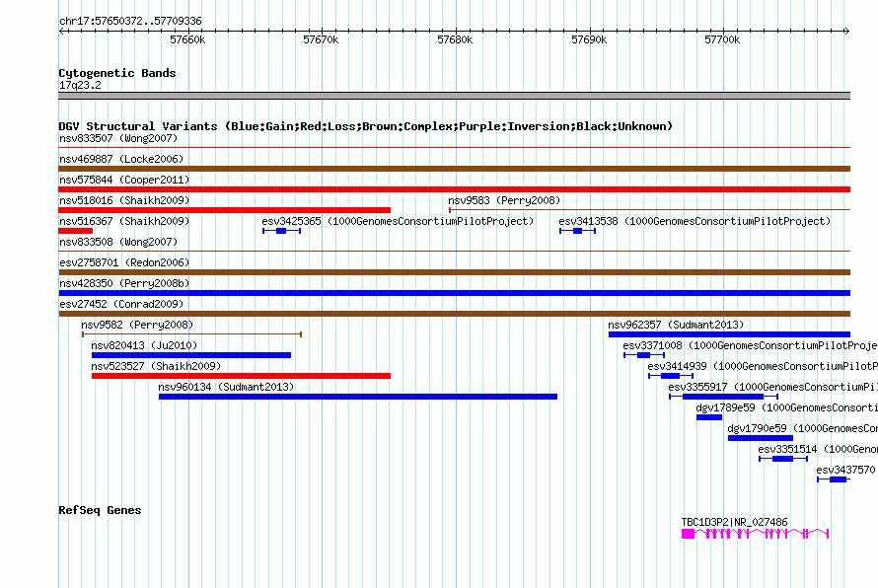Click the esv3355917 variant label
The width and height of the screenshot is (878, 588).
click(772, 387)
